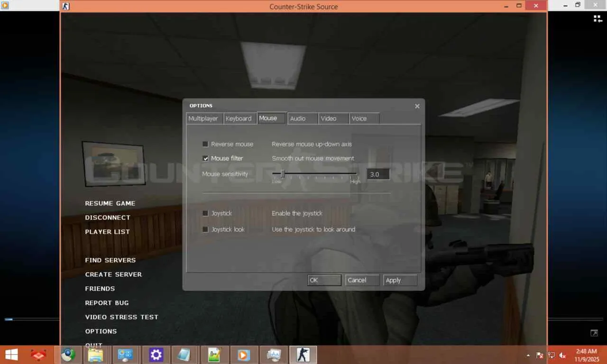Click the Counter-Strike title bar icon
Viewport: 607px width, 364px height.
(66, 6)
